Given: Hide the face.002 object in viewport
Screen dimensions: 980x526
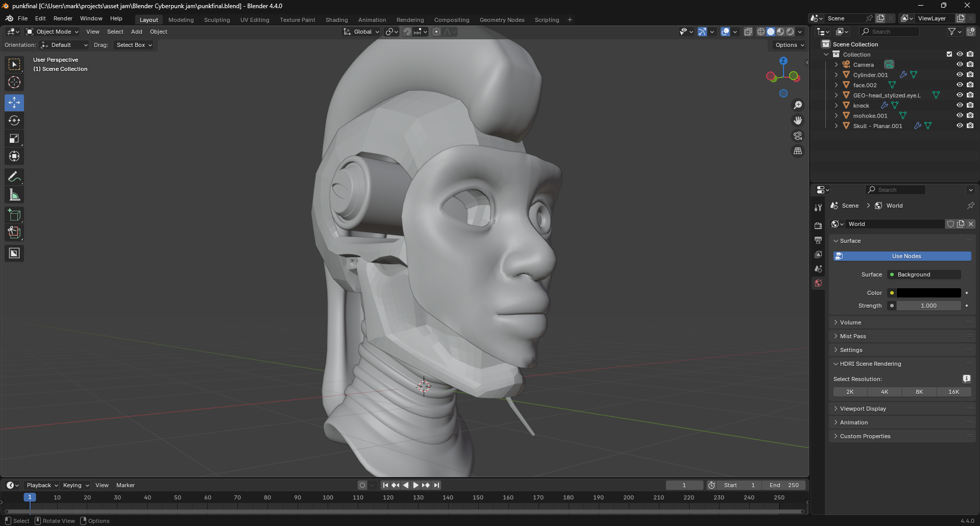Looking at the screenshot, I should coord(960,85).
